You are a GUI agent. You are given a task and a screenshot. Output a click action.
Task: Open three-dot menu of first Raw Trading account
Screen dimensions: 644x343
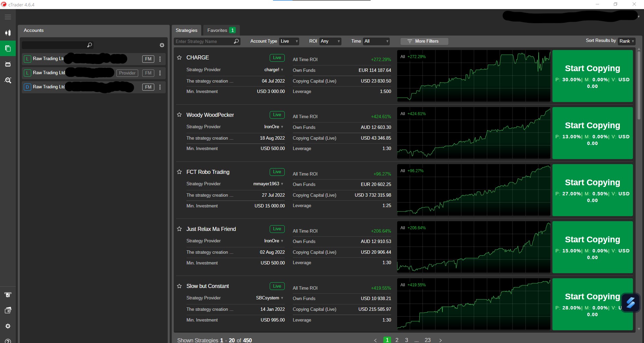coord(160,59)
